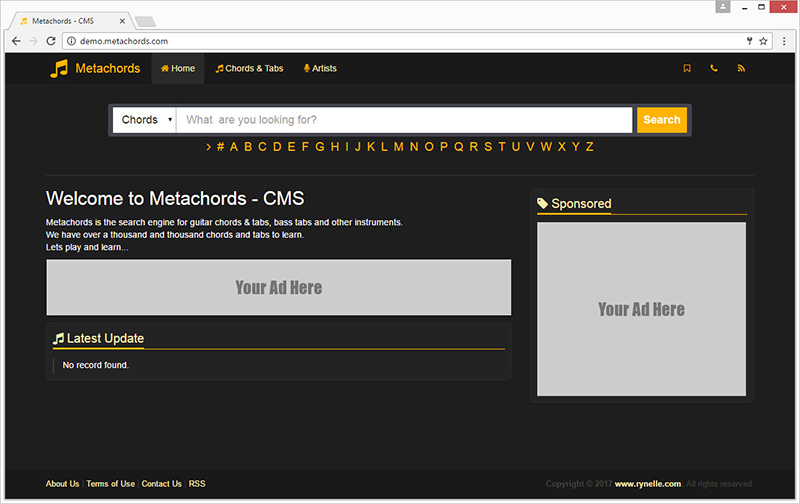Click the alphabet list arrow chevron
Image resolution: width=800 pixels, height=504 pixels.
coord(209,147)
